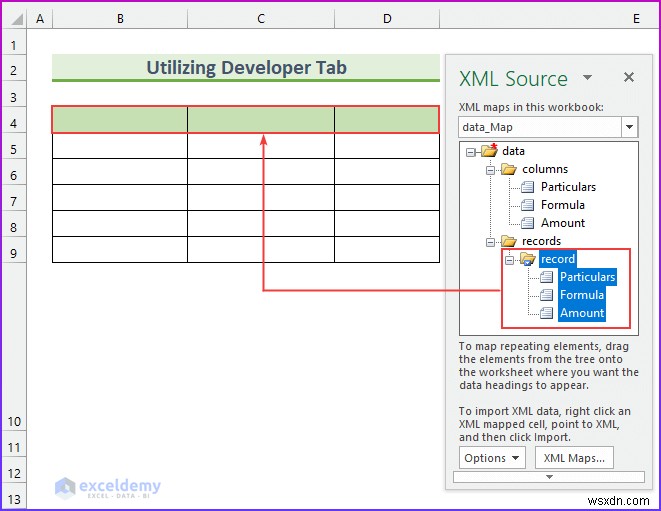661x511 pixels.
Task: Select column D header
Action: (387, 19)
